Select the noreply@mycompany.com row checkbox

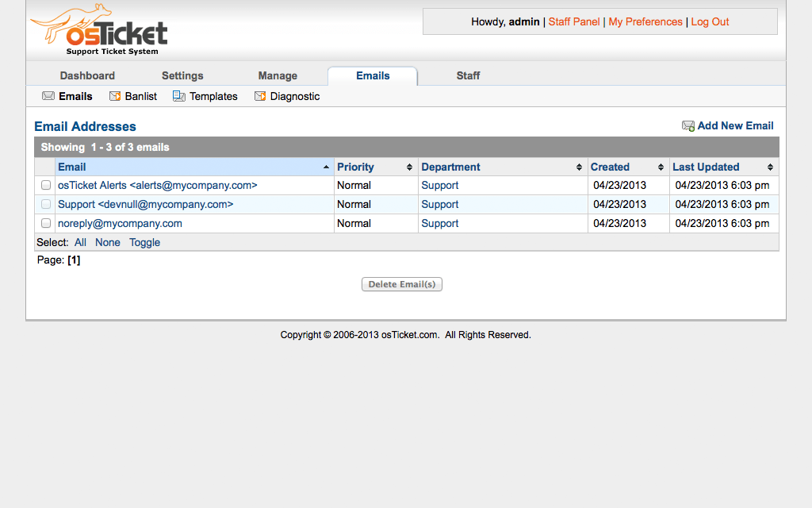click(x=46, y=223)
